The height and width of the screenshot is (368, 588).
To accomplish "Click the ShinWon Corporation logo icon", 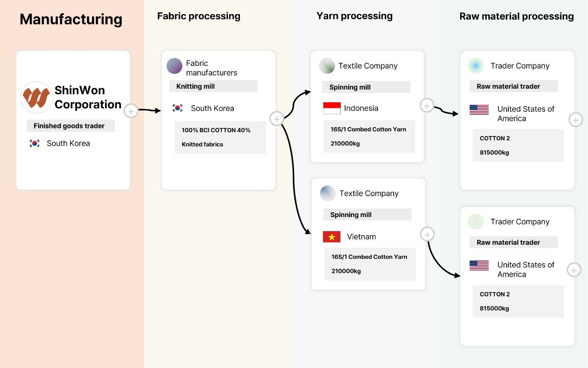I will [37, 97].
